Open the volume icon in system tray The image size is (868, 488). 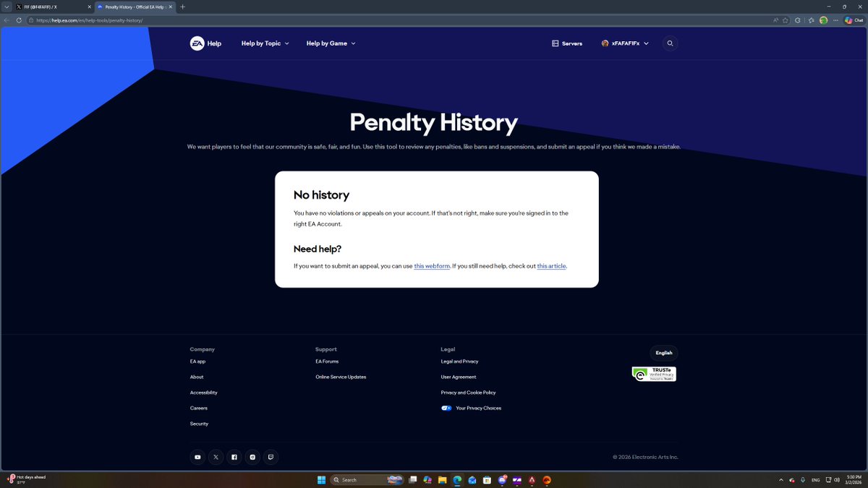[836, 480]
